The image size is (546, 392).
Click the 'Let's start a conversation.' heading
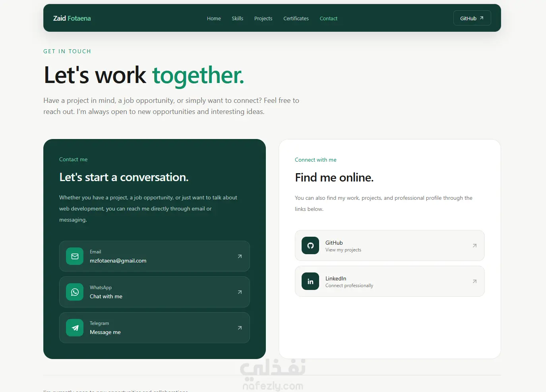tap(124, 177)
